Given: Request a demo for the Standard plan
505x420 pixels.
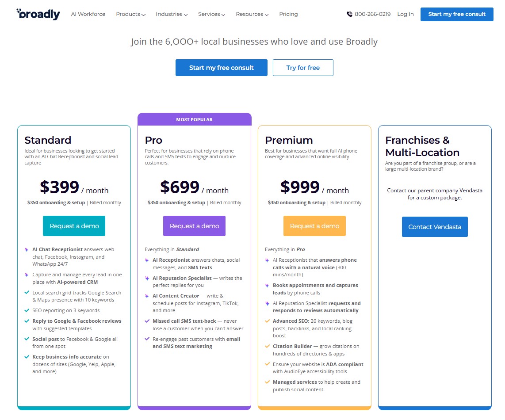Looking at the screenshot, I should click(x=74, y=225).
